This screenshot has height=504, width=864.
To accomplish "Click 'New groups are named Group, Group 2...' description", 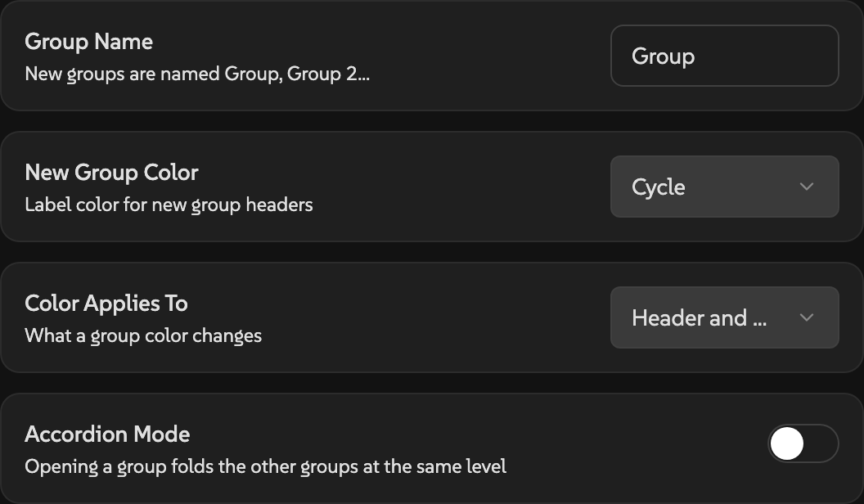I will point(197,74).
